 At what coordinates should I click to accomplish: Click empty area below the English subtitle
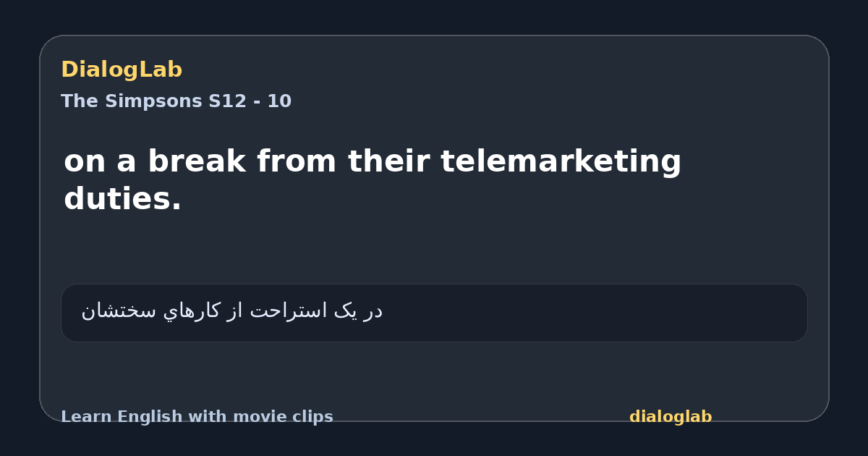point(434,250)
